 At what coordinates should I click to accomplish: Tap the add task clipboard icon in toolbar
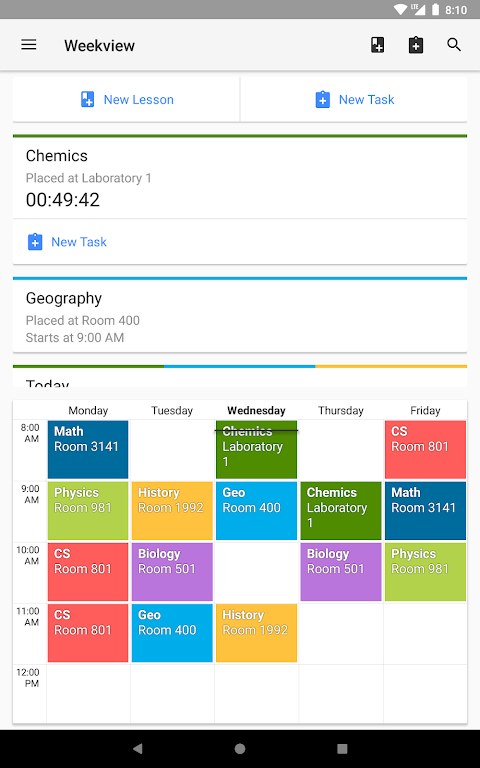pyautogui.click(x=416, y=45)
